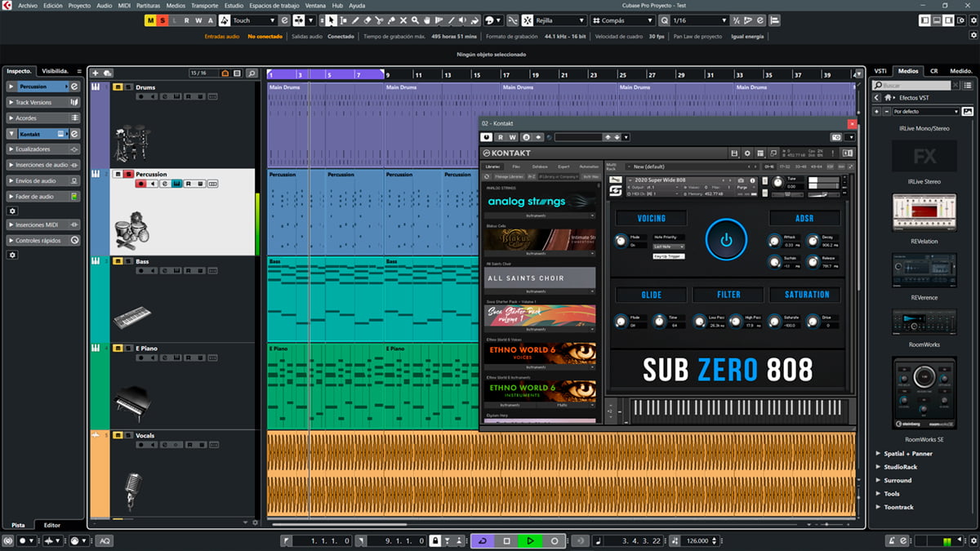Click the AQ button in bottom transport bar
The width and height of the screenshot is (980, 551).
(x=105, y=540)
